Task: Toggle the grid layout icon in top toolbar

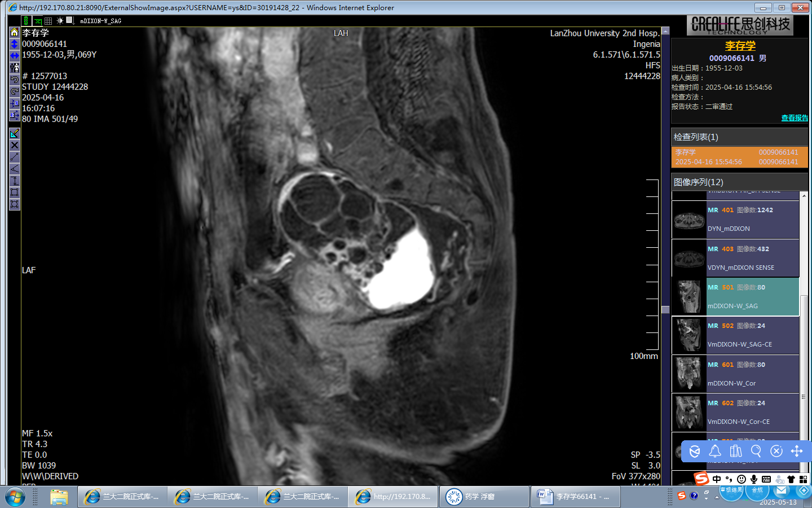Action: [48, 21]
